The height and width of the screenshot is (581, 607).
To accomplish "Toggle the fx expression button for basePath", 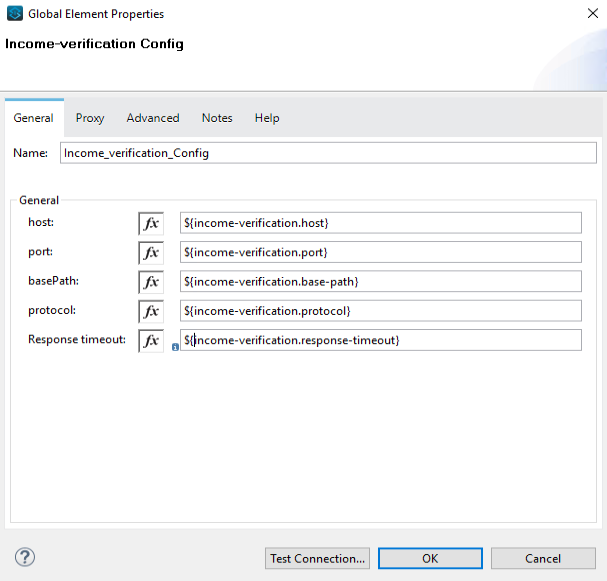I will [151, 282].
